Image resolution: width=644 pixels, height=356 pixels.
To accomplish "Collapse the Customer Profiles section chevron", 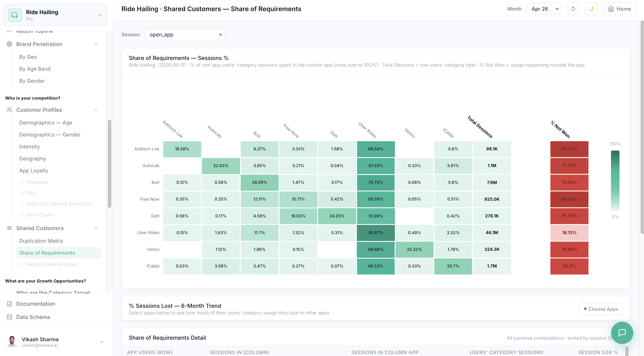I will tap(96, 110).
